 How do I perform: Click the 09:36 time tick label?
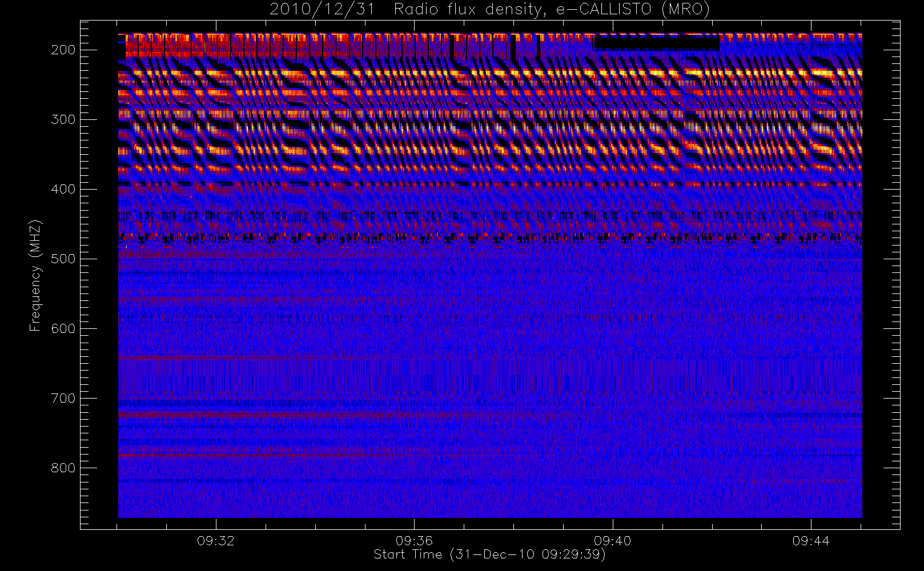[x=414, y=541]
